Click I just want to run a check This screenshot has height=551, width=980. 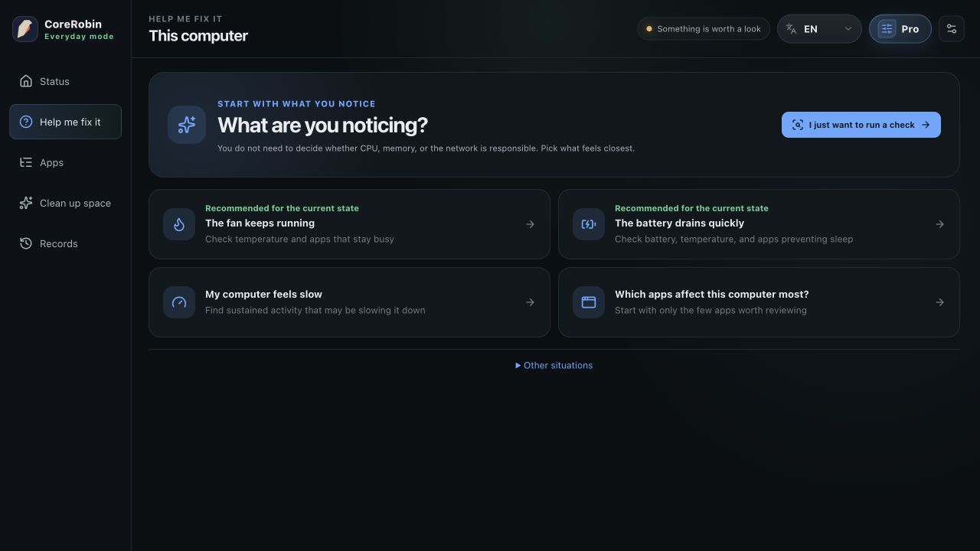861,125
